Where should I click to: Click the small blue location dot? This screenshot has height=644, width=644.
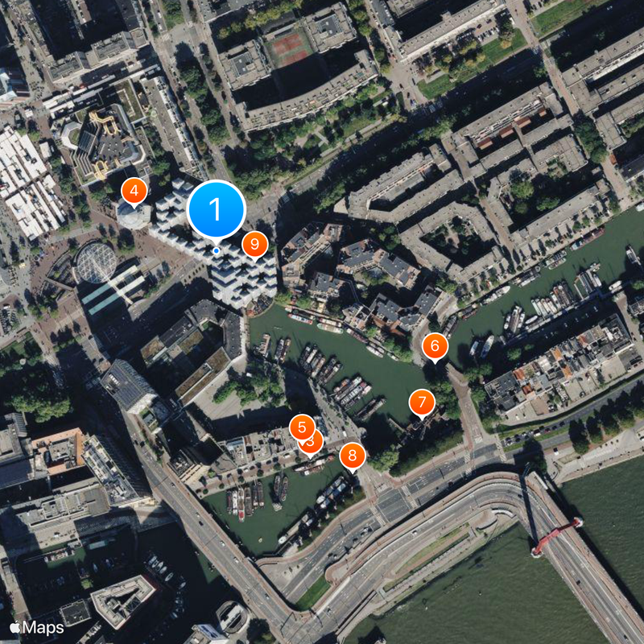click(216, 250)
